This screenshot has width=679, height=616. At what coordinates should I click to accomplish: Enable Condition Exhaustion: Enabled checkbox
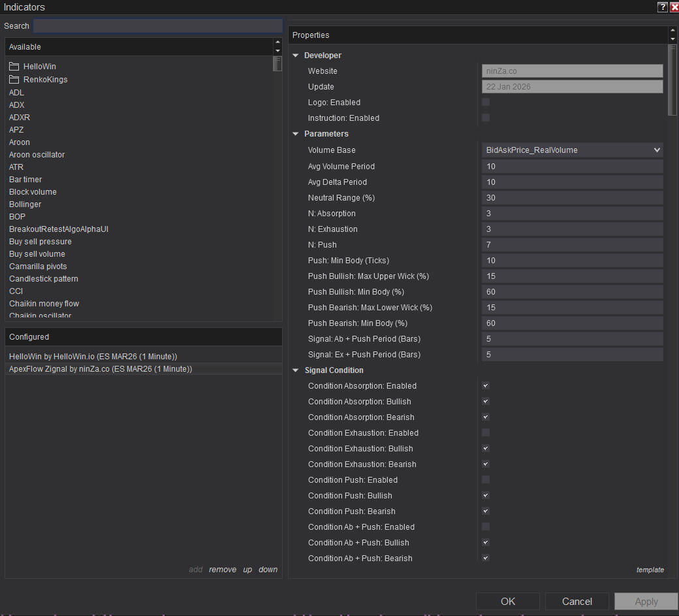pyautogui.click(x=486, y=433)
